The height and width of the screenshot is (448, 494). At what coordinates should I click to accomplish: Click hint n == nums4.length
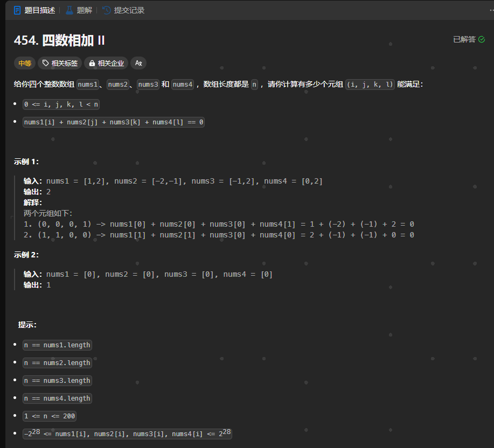tap(57, 398)
